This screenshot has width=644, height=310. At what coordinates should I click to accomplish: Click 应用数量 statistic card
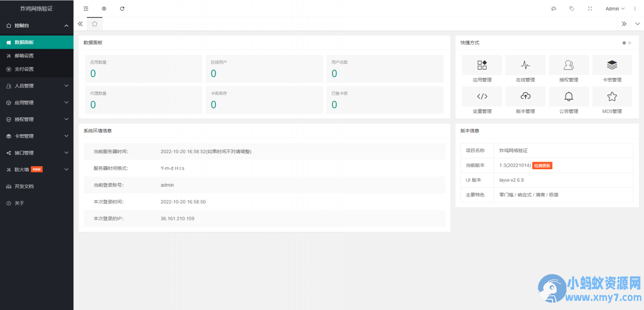pyautogui.click(x=144, y=69)
